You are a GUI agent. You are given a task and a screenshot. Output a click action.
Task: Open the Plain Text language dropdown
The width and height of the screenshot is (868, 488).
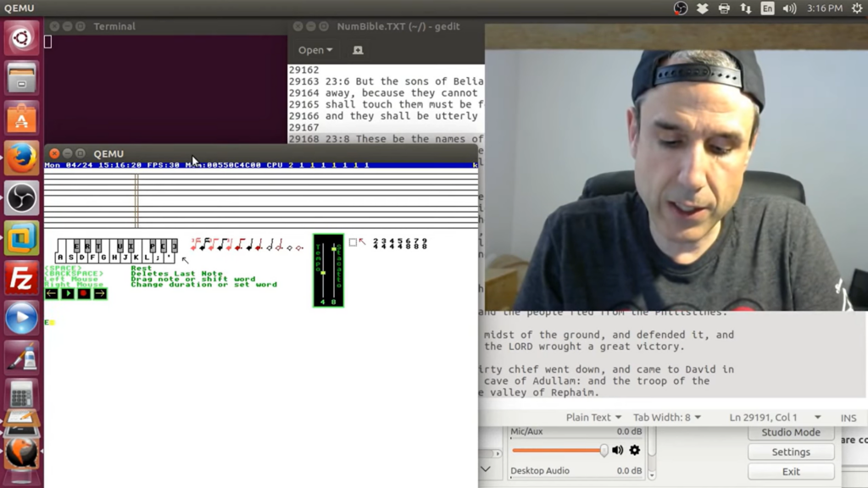[x=593, y=418]
